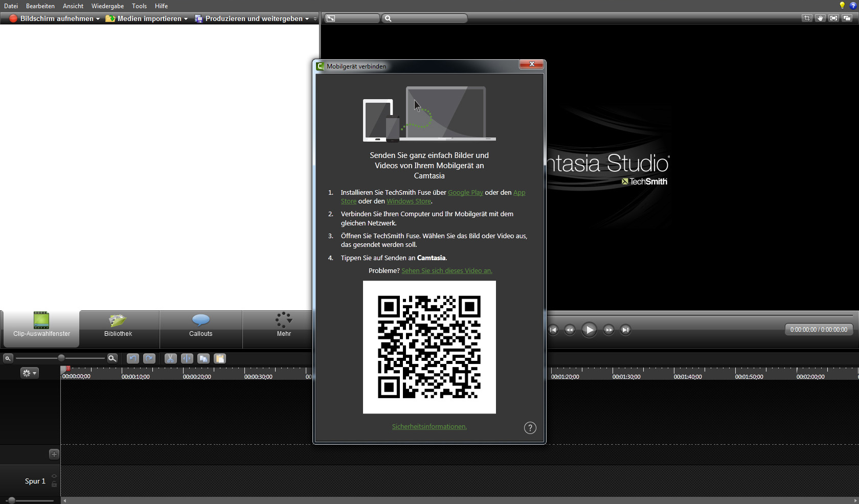Click the Redo icon
The width and height of the screenshot is (859, 504).
point(149,358)
